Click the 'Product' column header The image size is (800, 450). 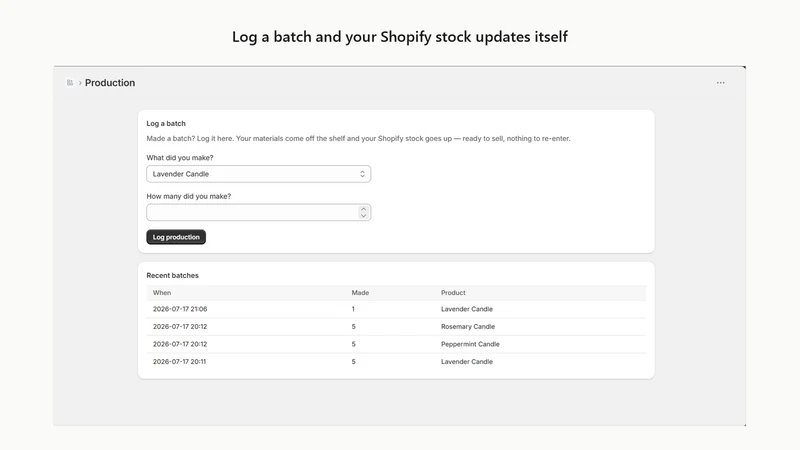pyautogui.click(x=453, y=293)
